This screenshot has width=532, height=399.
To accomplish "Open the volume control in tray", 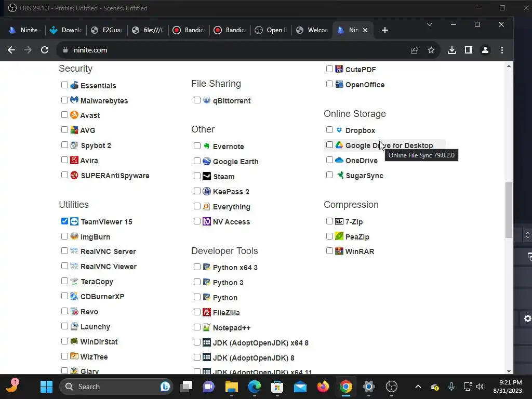I will (480, 387).
